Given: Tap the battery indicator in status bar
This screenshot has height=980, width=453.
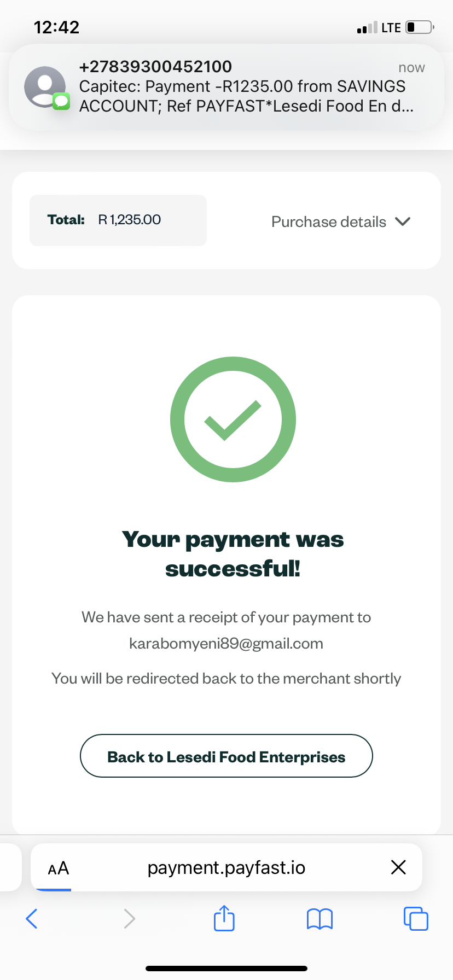Looking at the screenshot, I should 420,27.
